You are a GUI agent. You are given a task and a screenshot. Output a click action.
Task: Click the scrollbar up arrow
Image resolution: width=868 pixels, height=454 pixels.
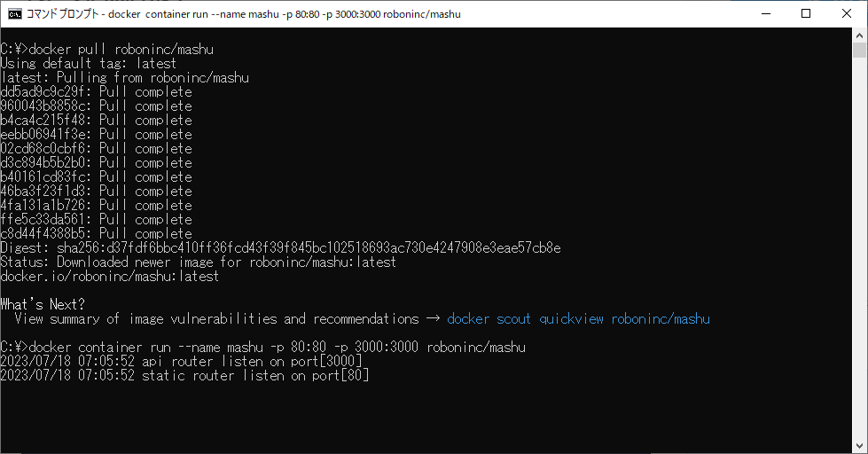click(859, 35)
